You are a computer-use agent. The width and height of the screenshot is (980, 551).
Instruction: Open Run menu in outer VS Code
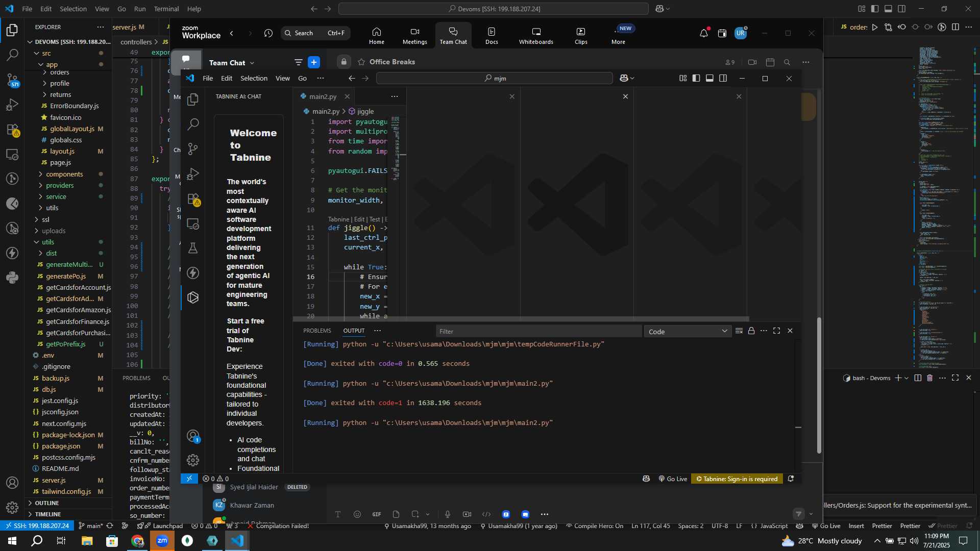click(140, 9)
